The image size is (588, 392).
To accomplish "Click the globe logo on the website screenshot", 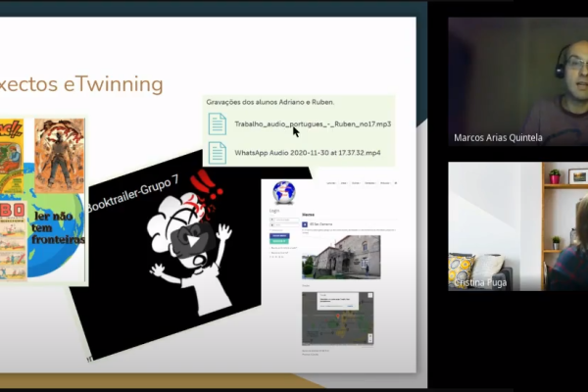I will (283, 191).
